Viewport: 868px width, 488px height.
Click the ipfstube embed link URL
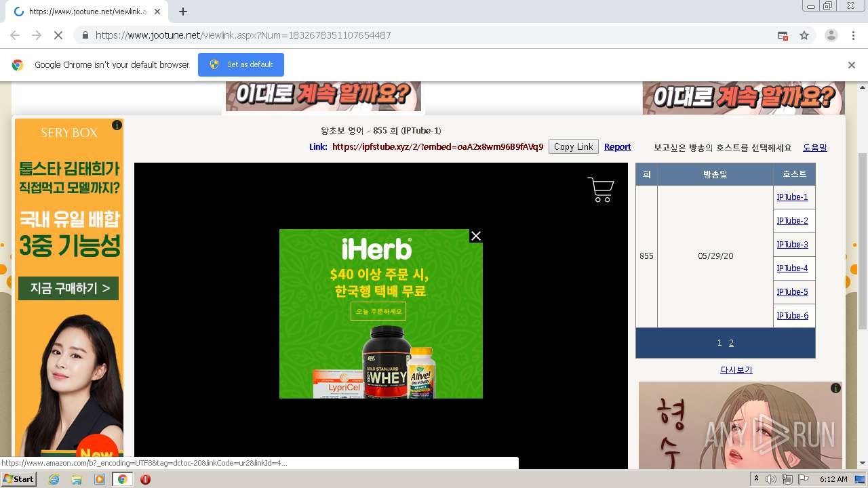point(437,147)
